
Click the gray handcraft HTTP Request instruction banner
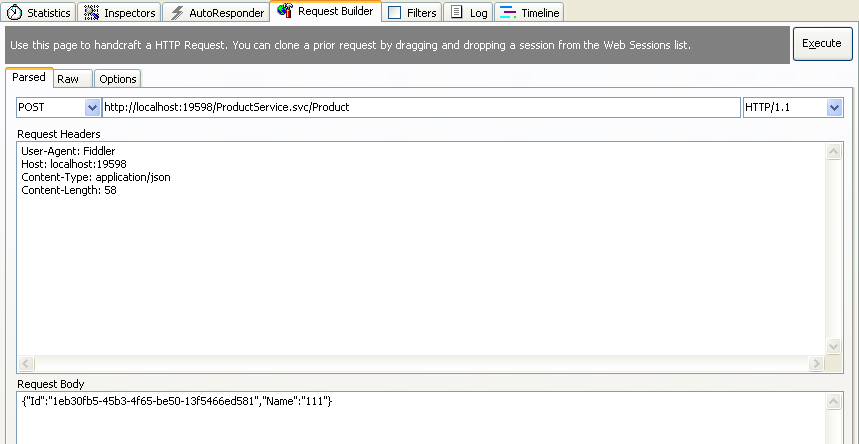397,45
